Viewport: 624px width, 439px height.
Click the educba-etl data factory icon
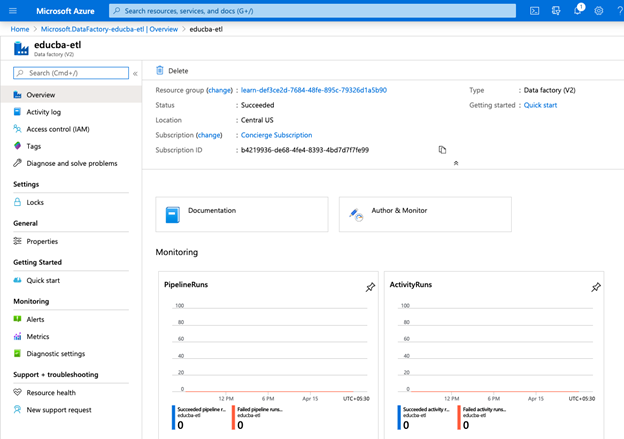click(x=21, y=48)
